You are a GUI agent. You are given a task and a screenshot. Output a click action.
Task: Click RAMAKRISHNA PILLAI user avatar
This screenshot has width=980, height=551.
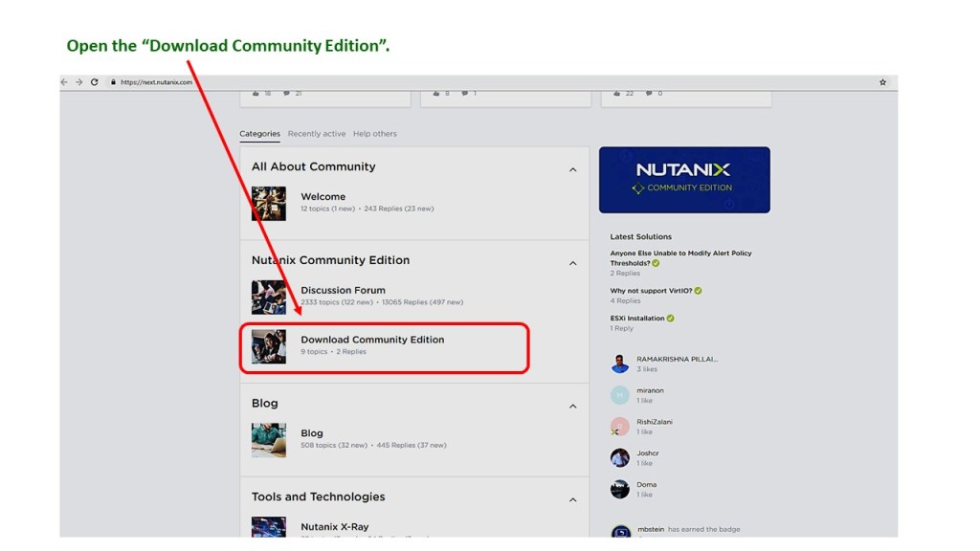(620, 364)
